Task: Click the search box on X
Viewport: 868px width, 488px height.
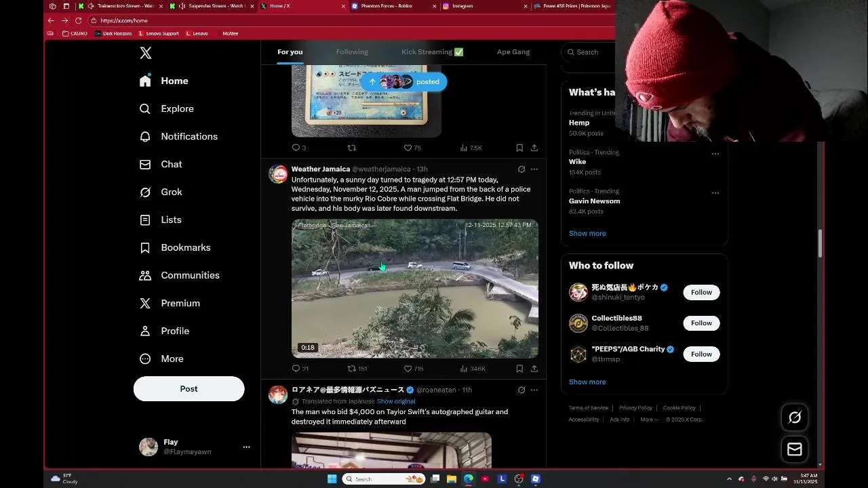Action: (589, 52)
